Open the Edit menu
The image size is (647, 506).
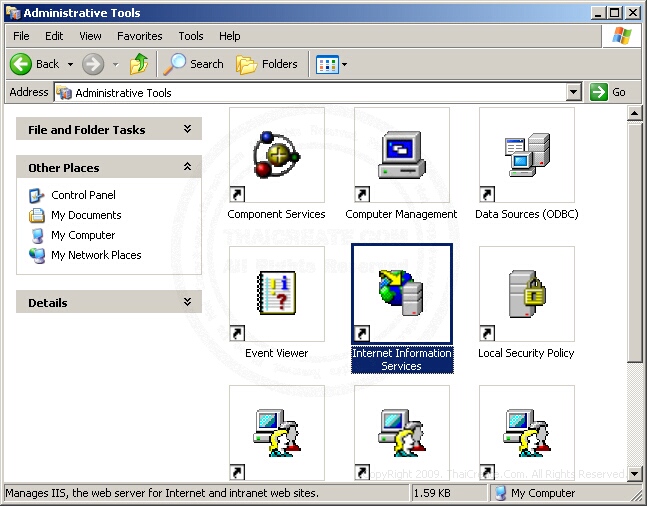tap(54, 36)
